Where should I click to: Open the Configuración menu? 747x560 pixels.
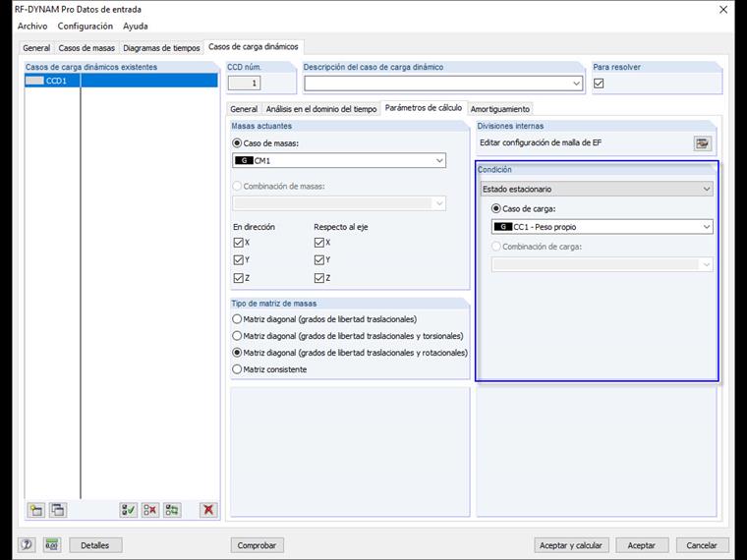(x=86, y=27)
